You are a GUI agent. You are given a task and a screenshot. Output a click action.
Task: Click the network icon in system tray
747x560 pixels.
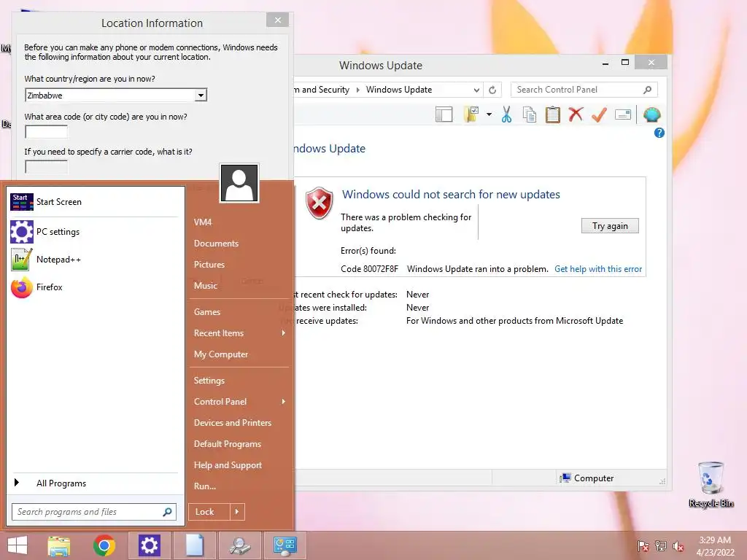click(660, 546)
